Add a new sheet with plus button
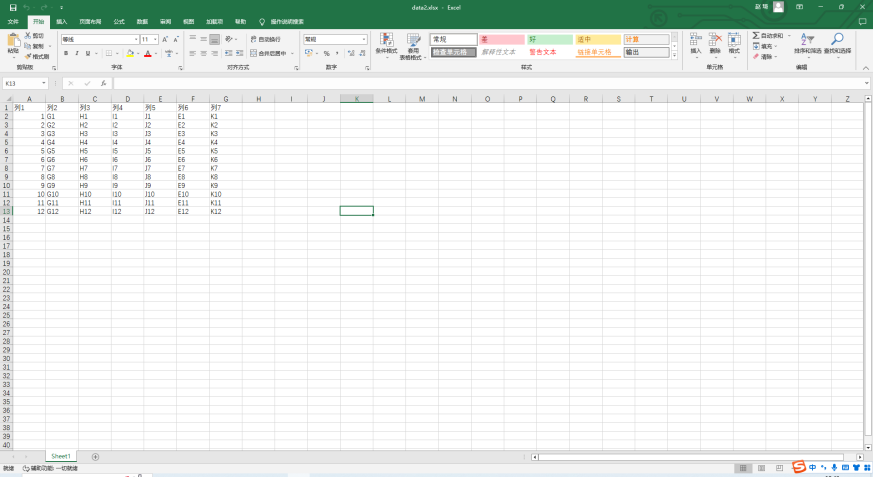Image resolution: width=873 pixels, height=477 pixels. tap(95, 457)
